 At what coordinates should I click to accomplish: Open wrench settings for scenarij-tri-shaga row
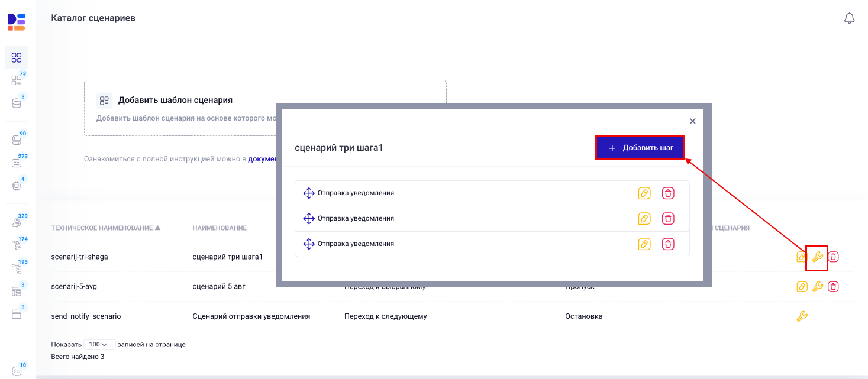817,257
